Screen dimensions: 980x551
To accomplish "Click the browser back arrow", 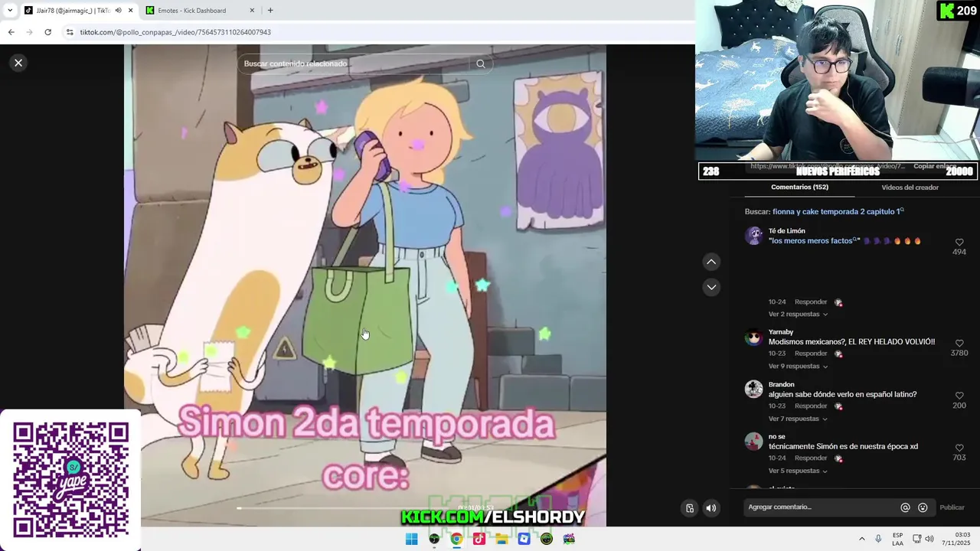I will tap(11, 32).
